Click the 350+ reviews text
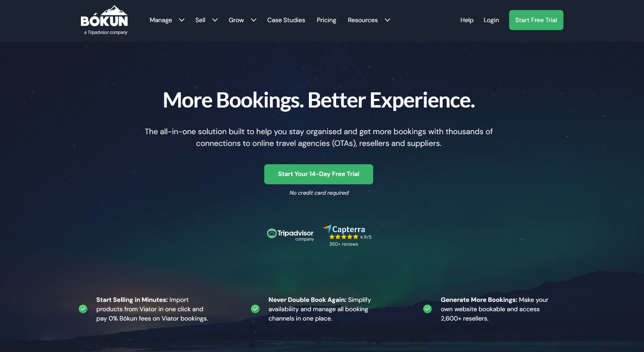The height and width of the screenshot is (352, 644). (x=343, y=244)
